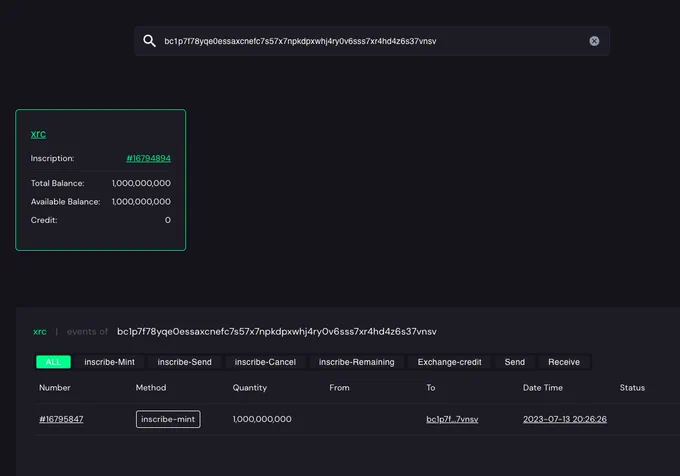Click the Method column header

click(151, 388)
